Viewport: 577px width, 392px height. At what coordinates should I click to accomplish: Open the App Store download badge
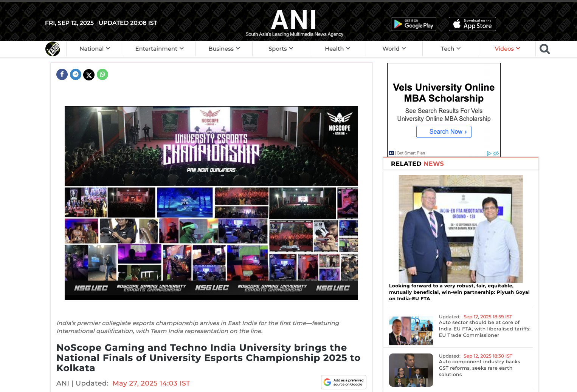pos(472,24)
